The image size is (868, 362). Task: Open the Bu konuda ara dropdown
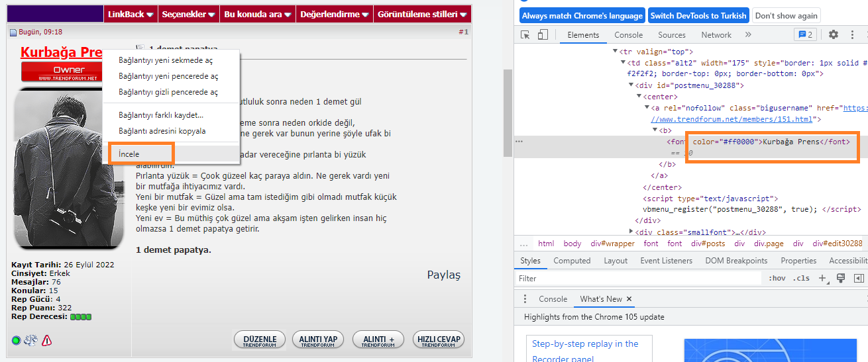[x=257, y=14]
